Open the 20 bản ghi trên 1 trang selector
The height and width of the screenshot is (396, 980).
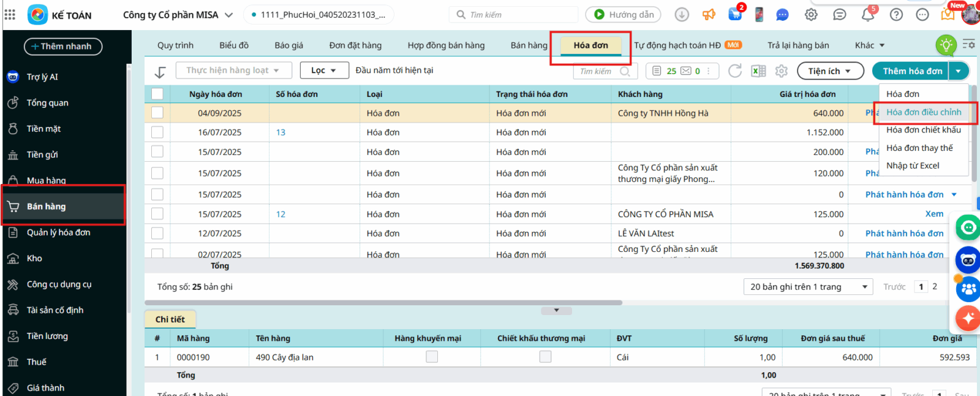click(x=808, y=287)
